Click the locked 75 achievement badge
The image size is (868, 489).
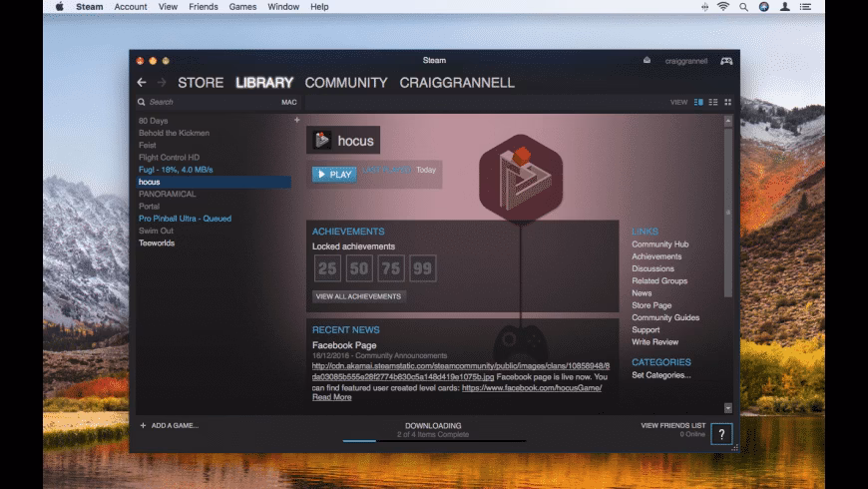pyautogui.click(x=391, y=268)
